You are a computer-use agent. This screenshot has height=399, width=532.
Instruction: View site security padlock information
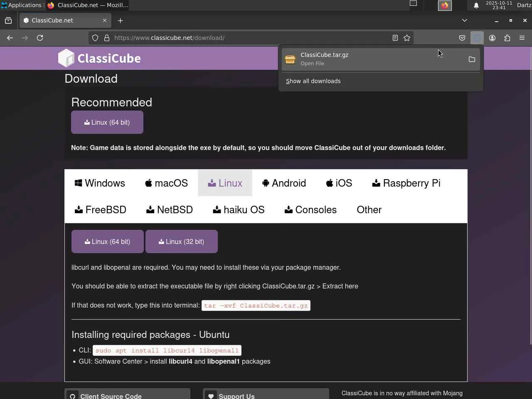point(107,38)
